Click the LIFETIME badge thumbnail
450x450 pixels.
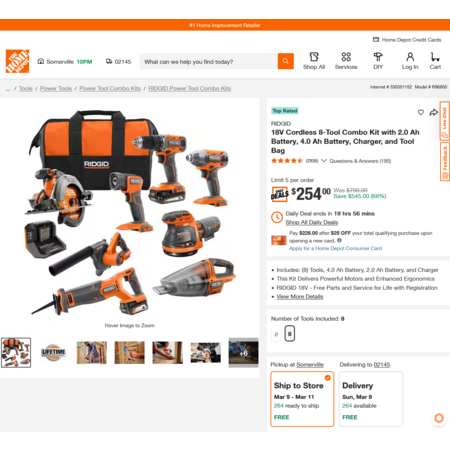point(53,353)
